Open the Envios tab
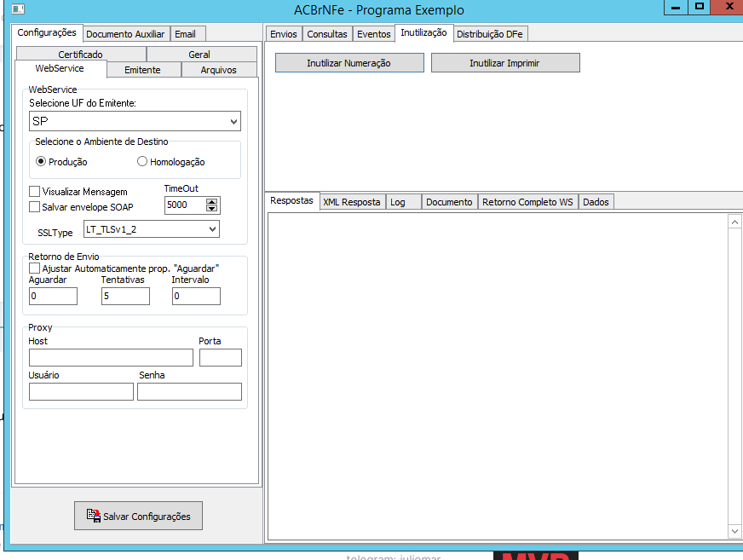This screenshot has height=560, width=743. click(x=284, y=34)
